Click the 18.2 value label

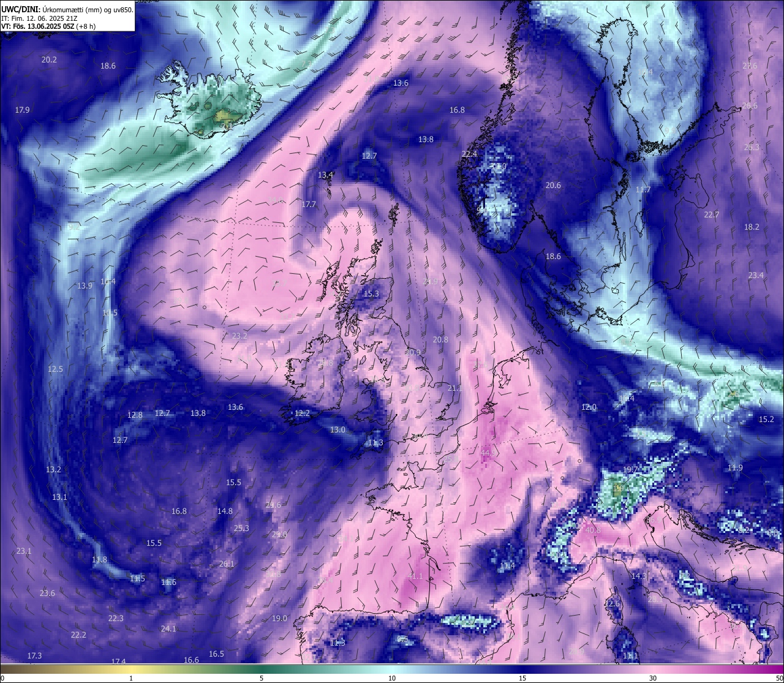[752, 227]
